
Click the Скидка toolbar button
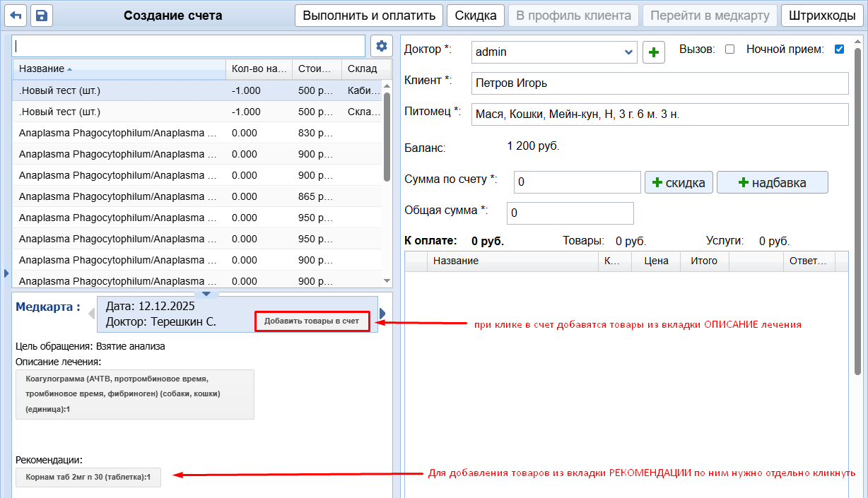[x=476, y=16]
